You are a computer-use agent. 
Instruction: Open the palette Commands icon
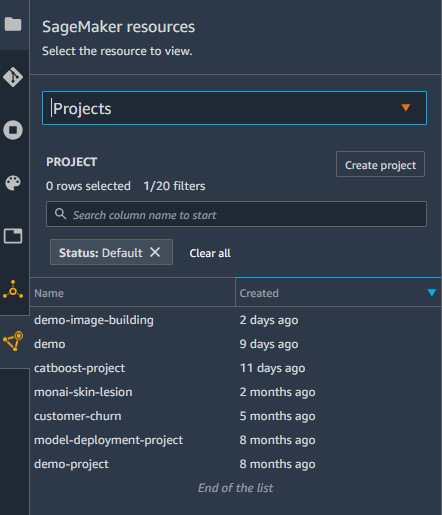[13, 183]
